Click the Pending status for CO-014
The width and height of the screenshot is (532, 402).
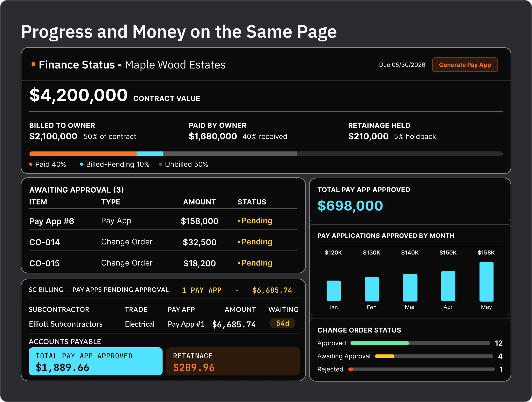pos(255,242)
